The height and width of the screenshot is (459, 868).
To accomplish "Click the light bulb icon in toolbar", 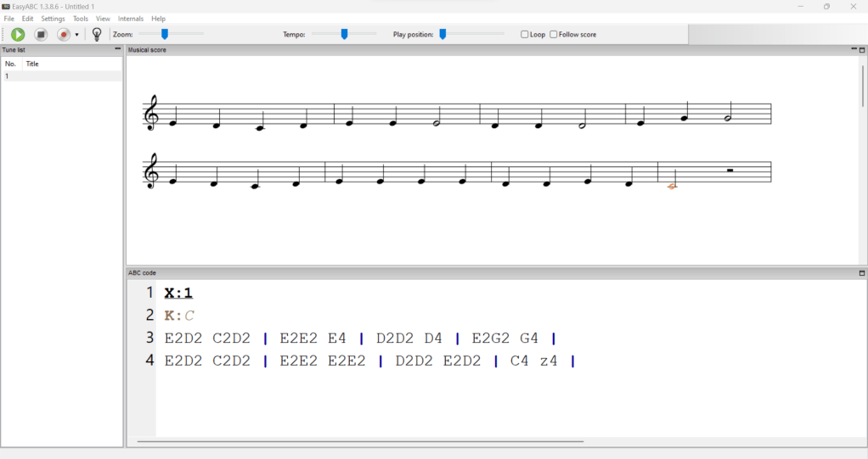I will point(97,35).
